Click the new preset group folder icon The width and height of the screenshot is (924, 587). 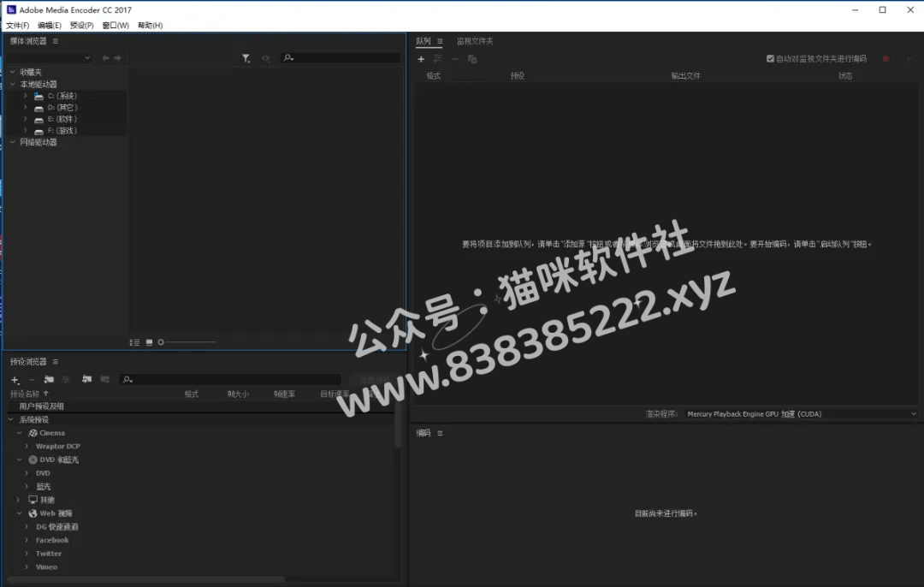49,380
